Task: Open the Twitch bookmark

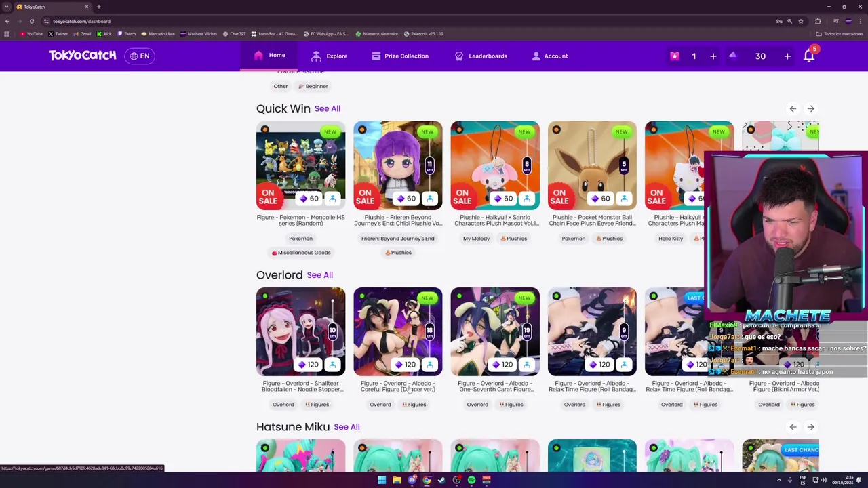Action: (x=127, y=34)
